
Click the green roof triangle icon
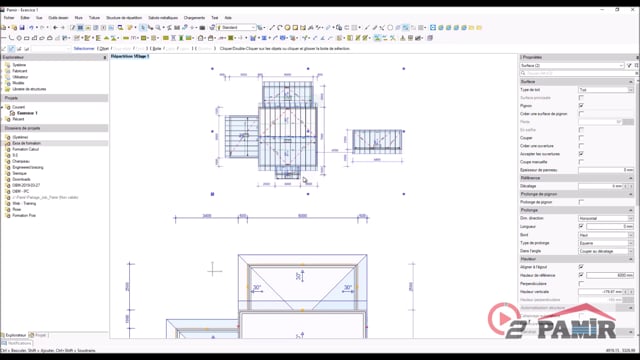(x=106, y=38)
